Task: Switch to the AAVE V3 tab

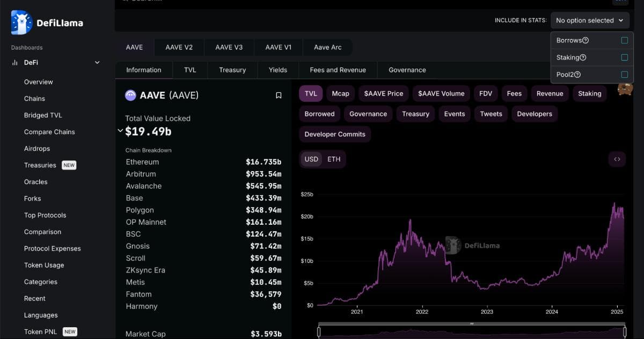Action: point(229,47)
